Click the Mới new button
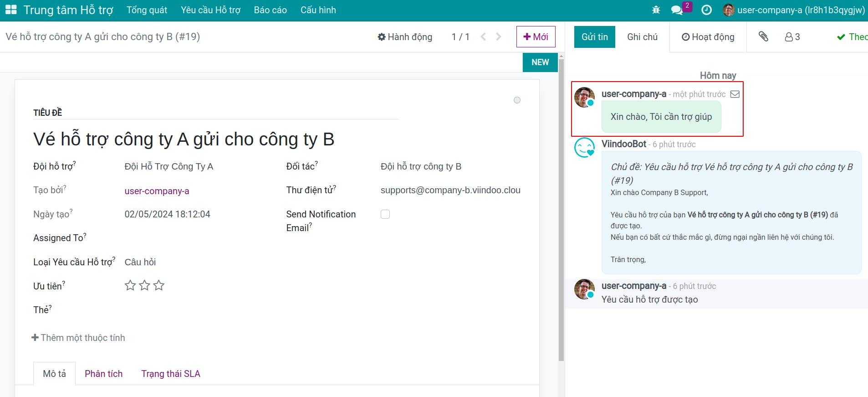Viewport: 868px width, 397px height. tap(536, 37)
